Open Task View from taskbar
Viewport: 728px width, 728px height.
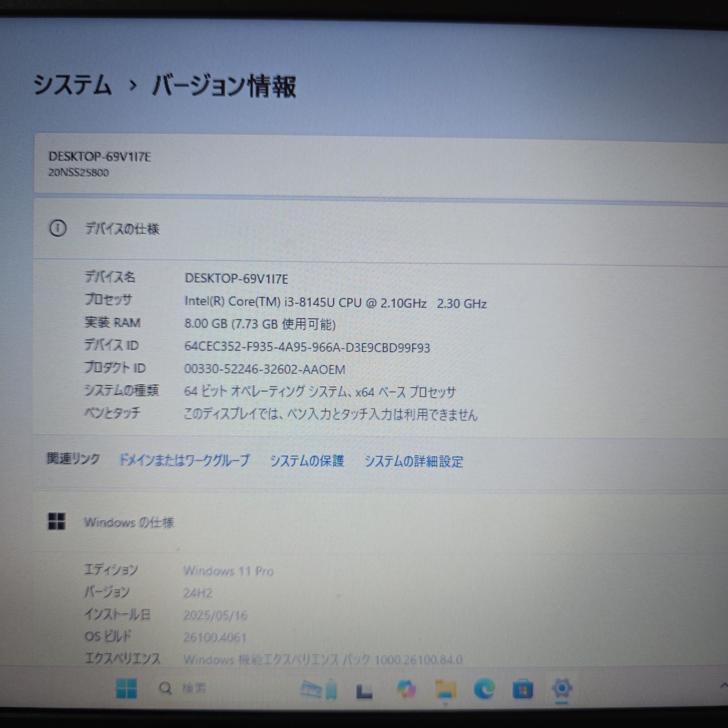point(364,691)
